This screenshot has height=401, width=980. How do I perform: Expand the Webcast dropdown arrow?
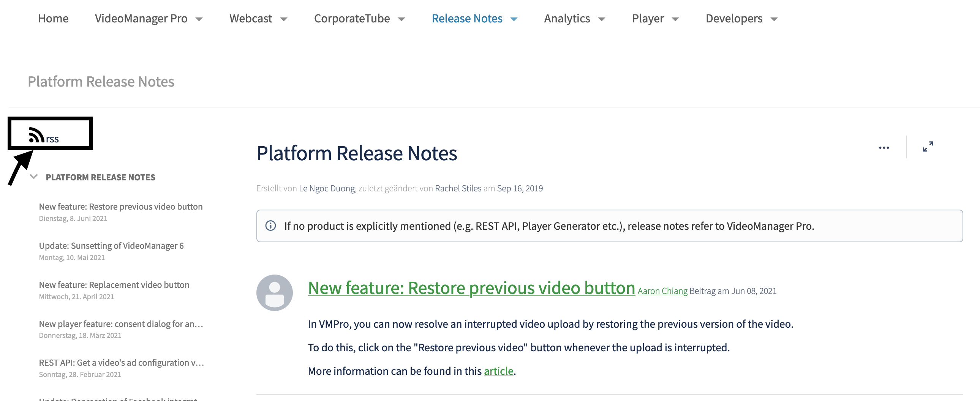pos(283,19)
